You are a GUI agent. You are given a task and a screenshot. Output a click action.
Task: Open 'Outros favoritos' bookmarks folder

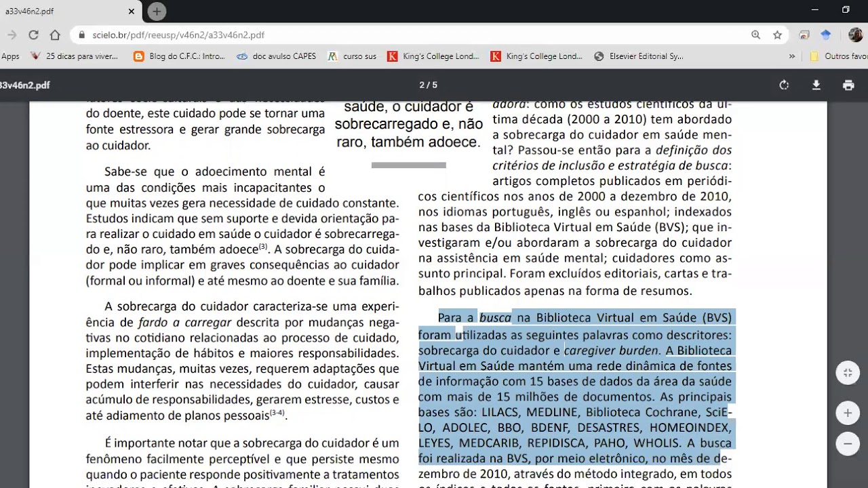(840, 56)
